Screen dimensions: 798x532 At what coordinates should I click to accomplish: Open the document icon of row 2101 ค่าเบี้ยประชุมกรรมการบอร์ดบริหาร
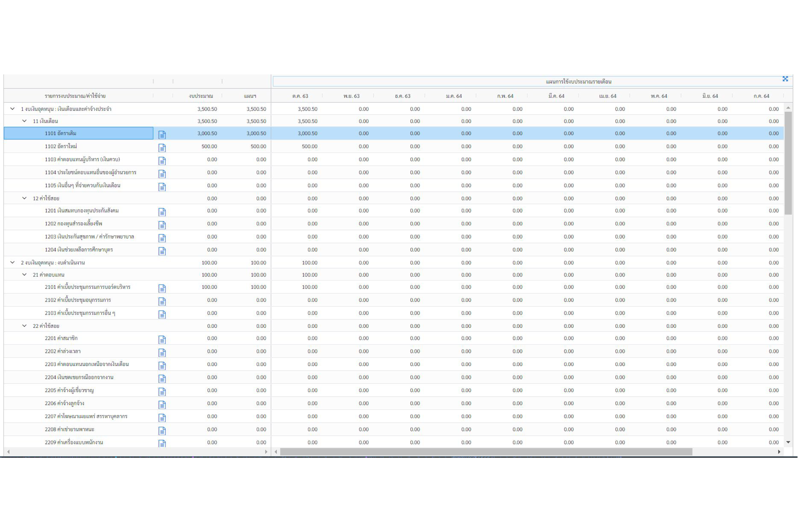162,288
